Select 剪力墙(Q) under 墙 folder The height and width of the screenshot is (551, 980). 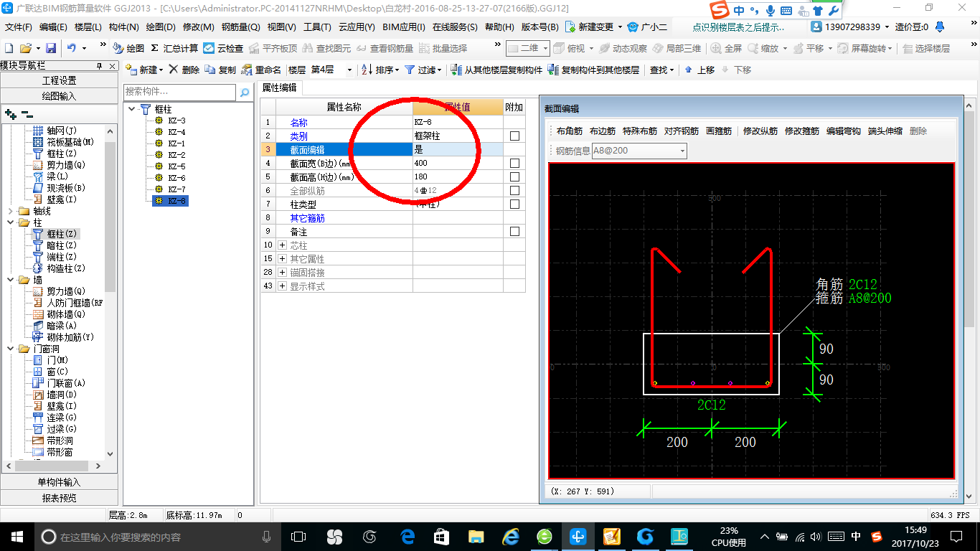60,291
